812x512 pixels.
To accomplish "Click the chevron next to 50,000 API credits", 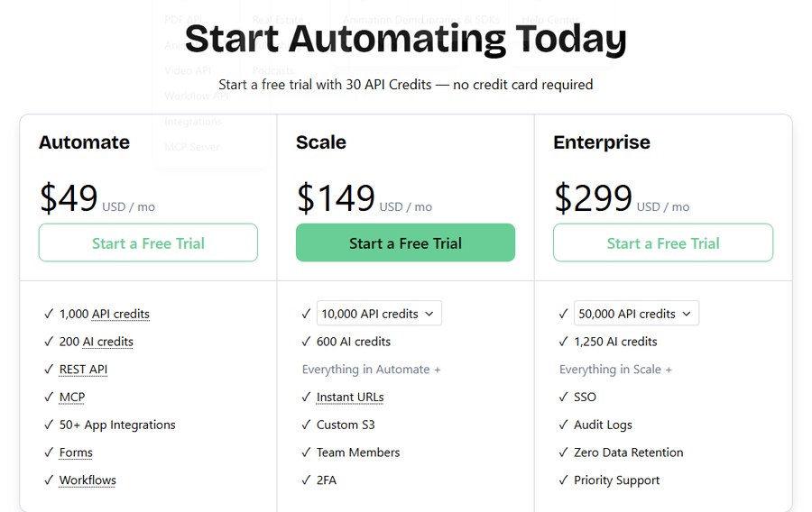I will (687, 314).
